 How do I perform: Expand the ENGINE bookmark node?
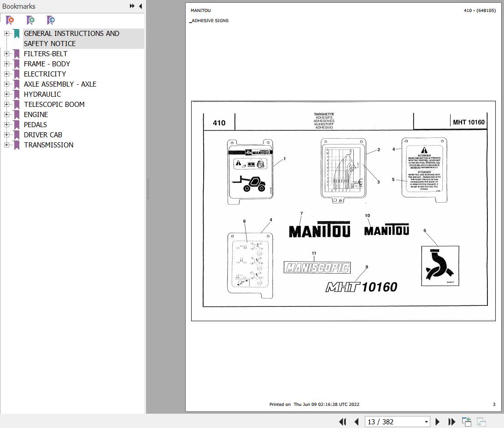coord(6,114)
